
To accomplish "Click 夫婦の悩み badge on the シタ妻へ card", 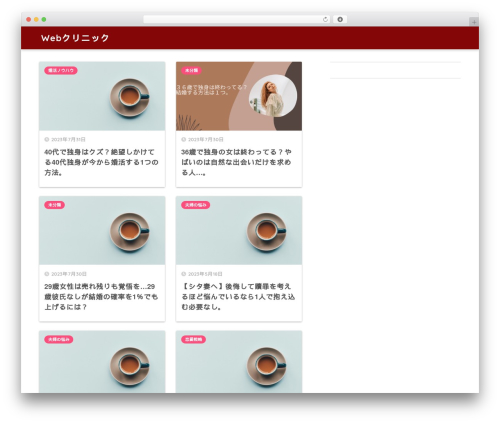I will click(196, 205).
